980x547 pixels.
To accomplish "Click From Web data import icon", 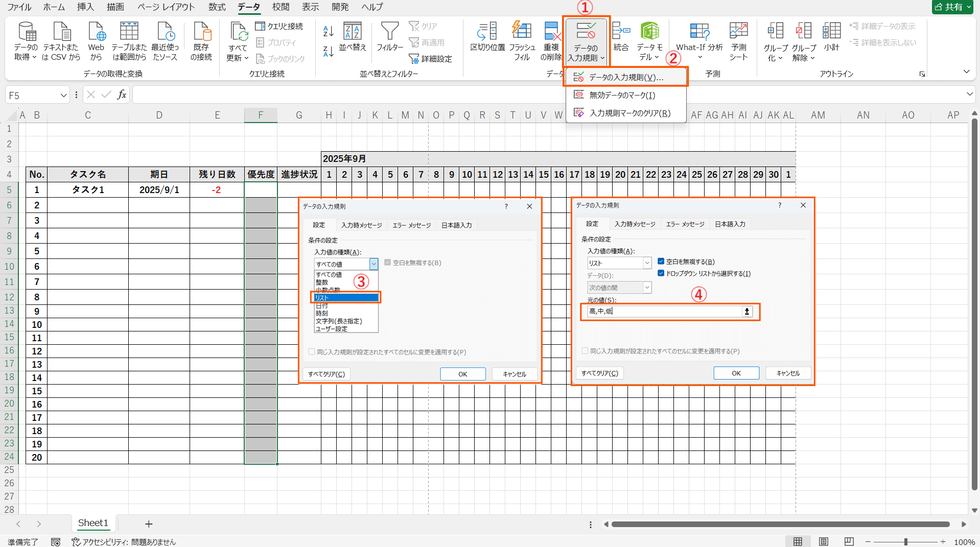I will click(x=96, y=32).
